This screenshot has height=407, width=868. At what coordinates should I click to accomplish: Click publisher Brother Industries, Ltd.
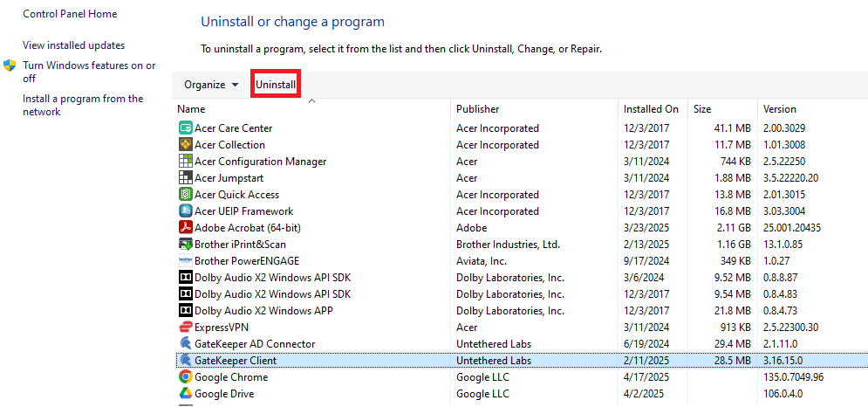509,245
